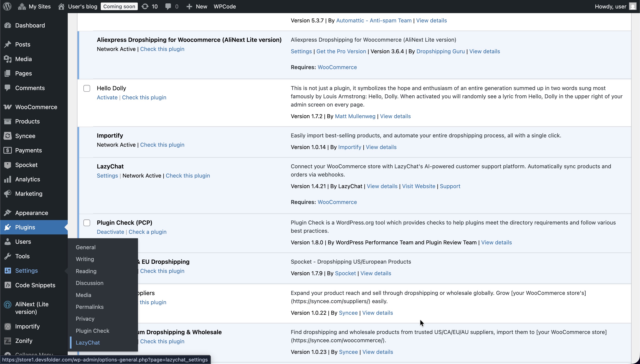Select the Plugin Check (PCP) checkbox
Image resolution: width=640 pixels, height=364 pixels.
tap(87, 223)
